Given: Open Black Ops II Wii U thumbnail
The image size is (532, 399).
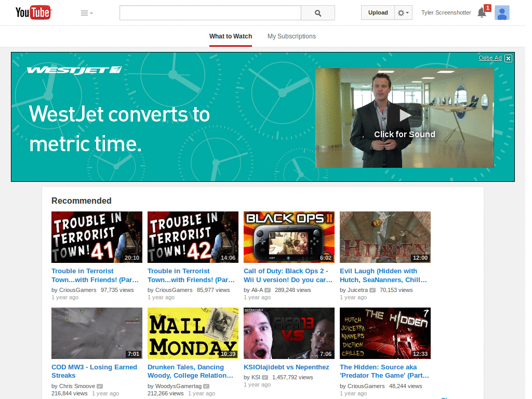Looking at the screenshot, I should pos(289,237).
